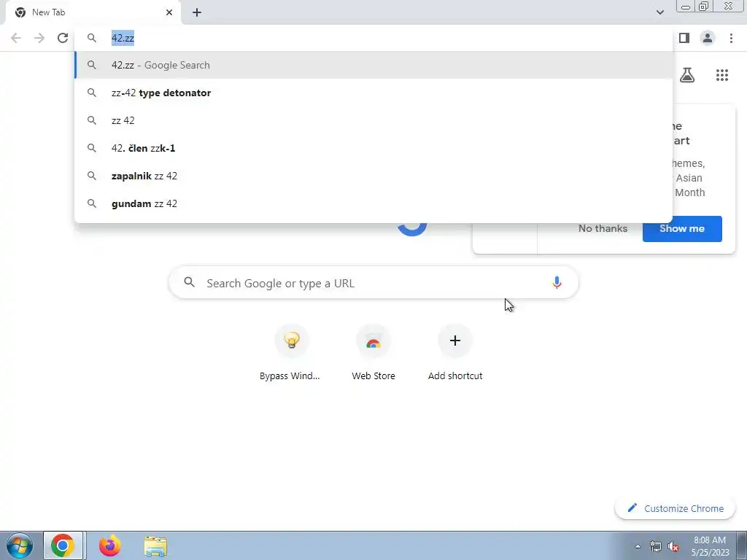Screen dimensions: 747x560
Task: Open a new tab with plus button
Action: click(197, 12)
